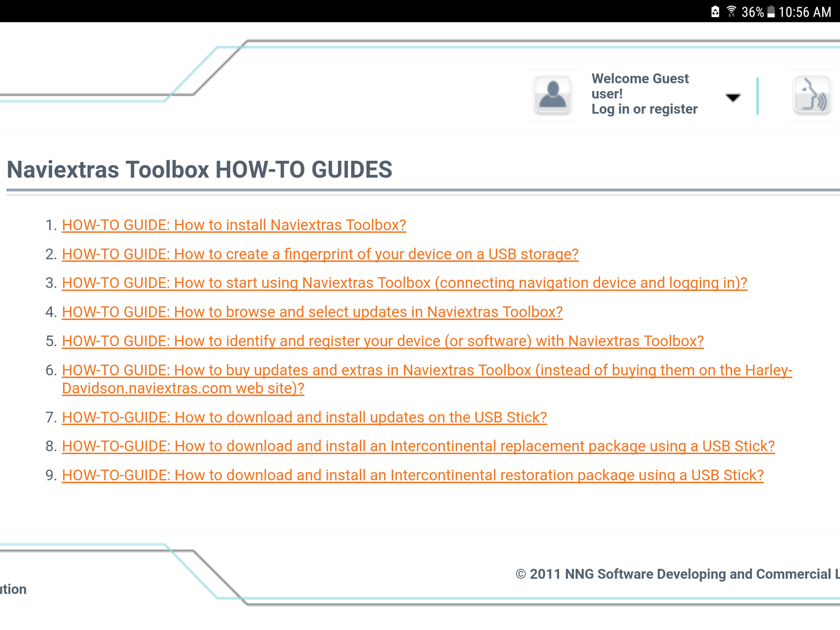This screenshot has width=840, height=630.
Task: Tap the 10:56 AM clock in status bar
Action: click(x=804, y=12)
